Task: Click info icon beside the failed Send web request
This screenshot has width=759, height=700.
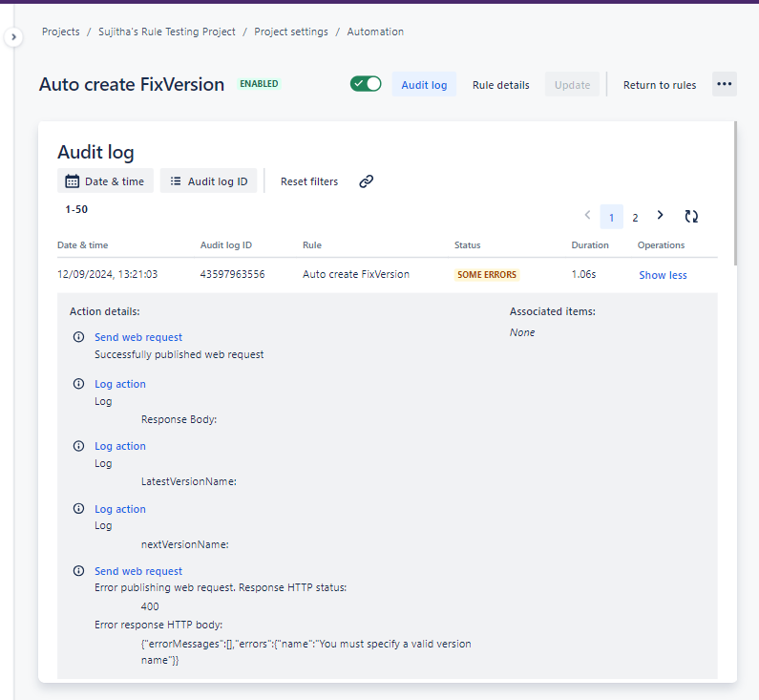Action: click(x=78, y=571)
